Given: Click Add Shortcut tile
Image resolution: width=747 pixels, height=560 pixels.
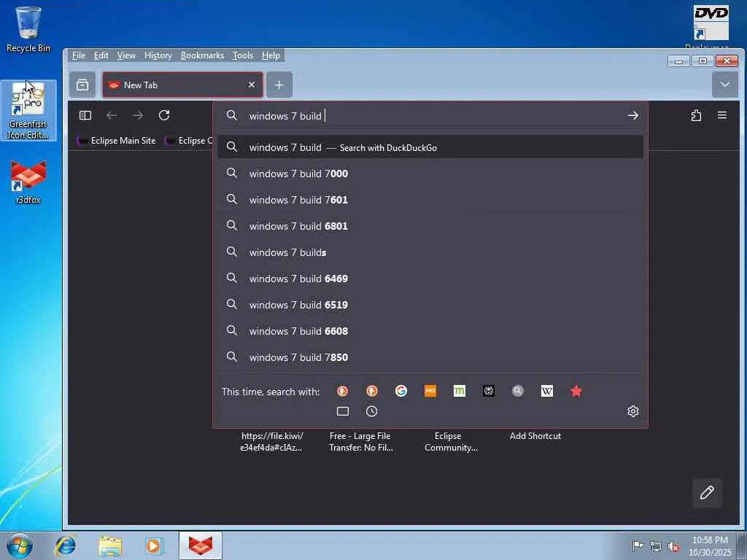Looking at the screenshot, I should (x=535, y=436).
